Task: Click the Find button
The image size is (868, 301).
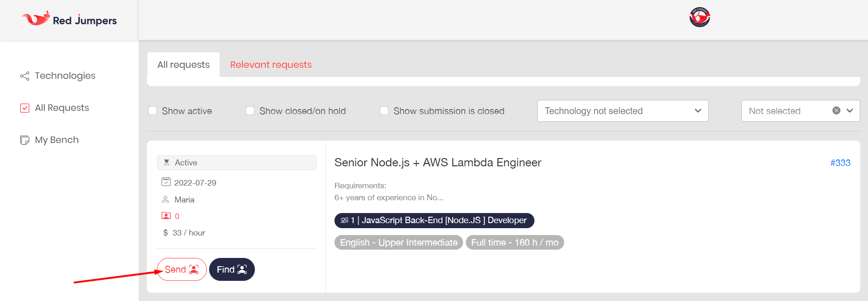Action: pos(232,269)
